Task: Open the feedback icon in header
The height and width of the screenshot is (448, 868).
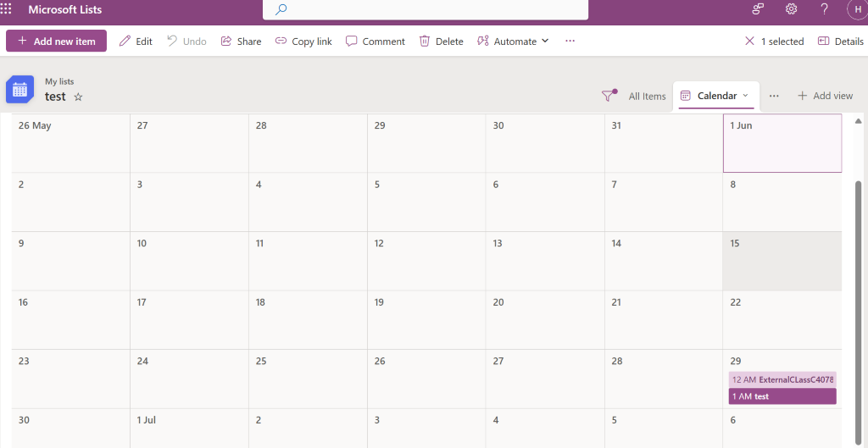Action: (758, 9)
